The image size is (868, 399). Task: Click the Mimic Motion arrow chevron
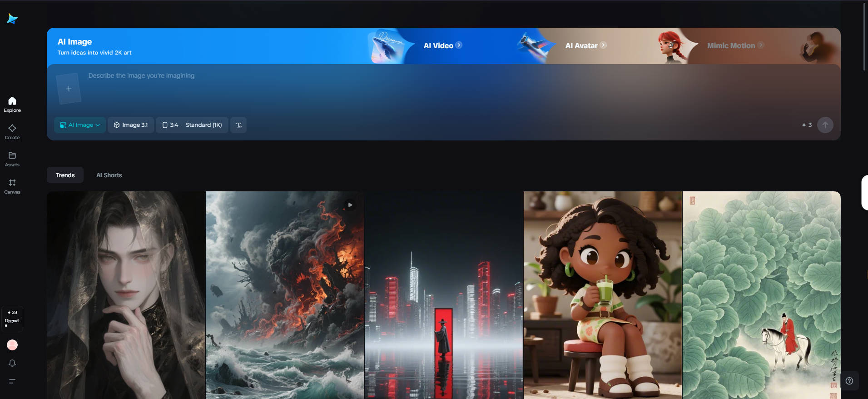(761, 45)
